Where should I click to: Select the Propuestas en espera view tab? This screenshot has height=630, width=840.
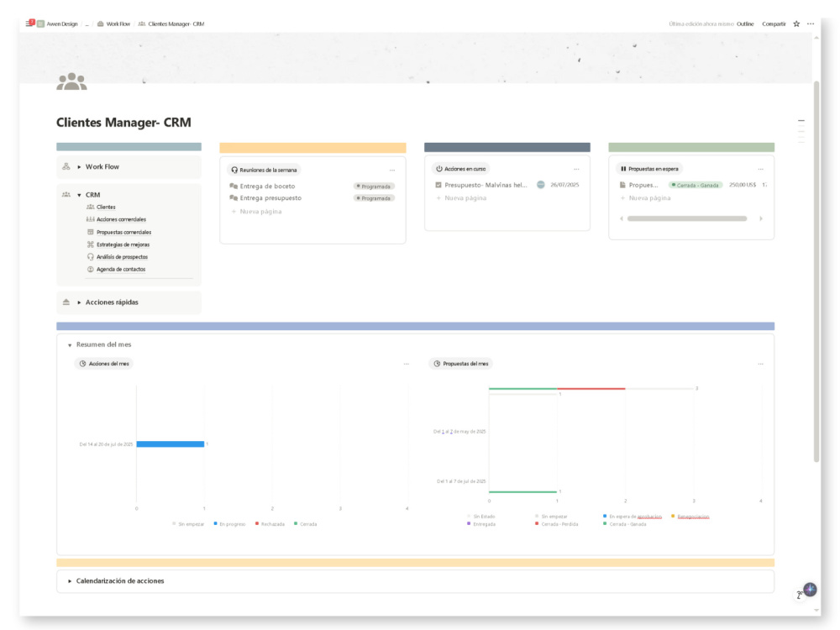(x=649, y=169)
